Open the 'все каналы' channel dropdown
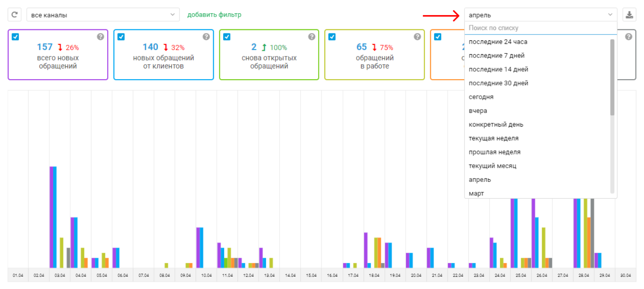 [103, 15]
